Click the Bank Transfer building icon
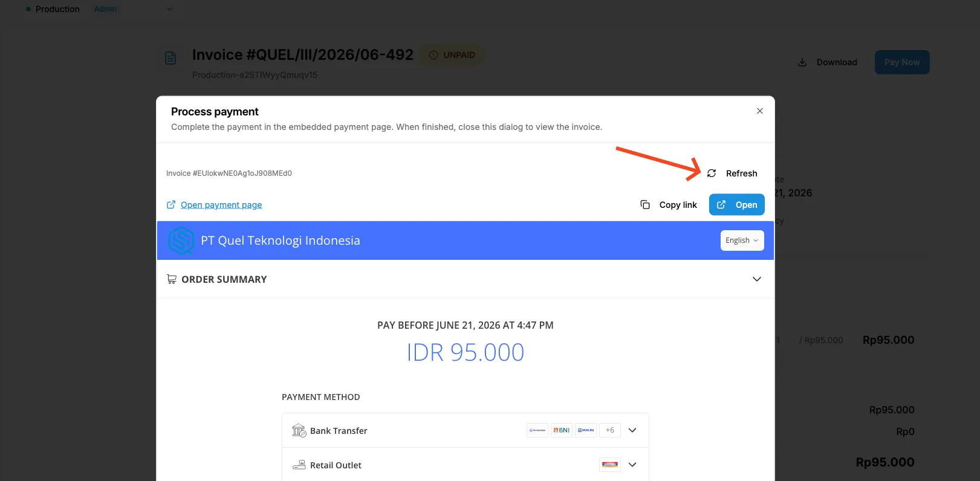Image resolution: width=980 pixels, height=481 pixels. pyautogui.click(x=299, y=430)
